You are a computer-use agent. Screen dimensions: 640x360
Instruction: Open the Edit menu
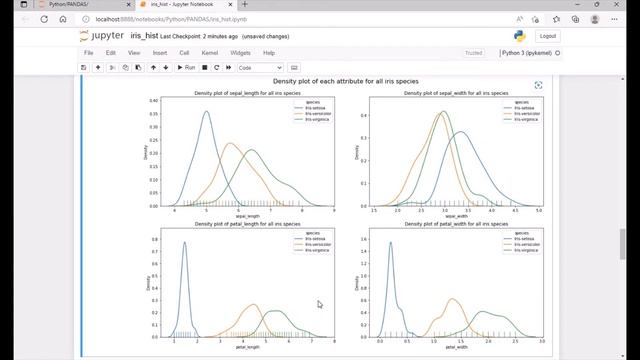click(111, 53)
